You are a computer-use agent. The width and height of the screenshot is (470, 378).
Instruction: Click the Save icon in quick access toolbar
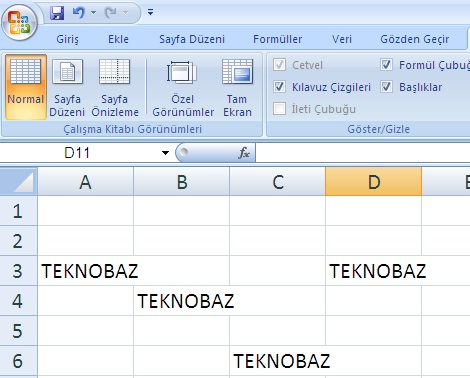click(x=57, y=13)
